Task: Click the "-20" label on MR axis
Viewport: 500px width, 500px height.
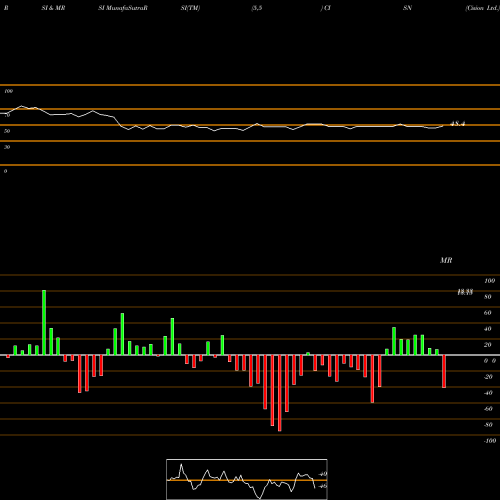Action: [x=488, y=377]
